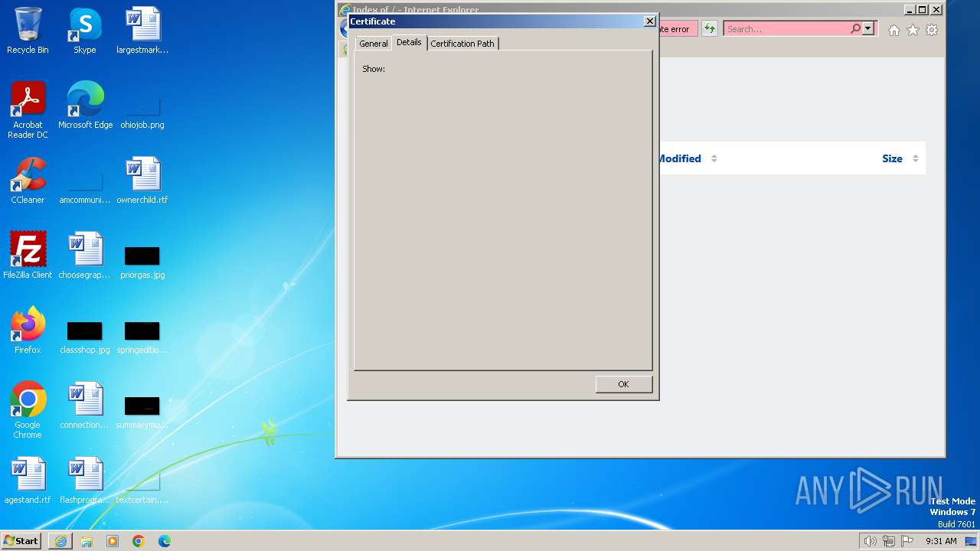Click the sort arrows next to Modified
This screenshot has height=551, width=980.
[714, 158]
